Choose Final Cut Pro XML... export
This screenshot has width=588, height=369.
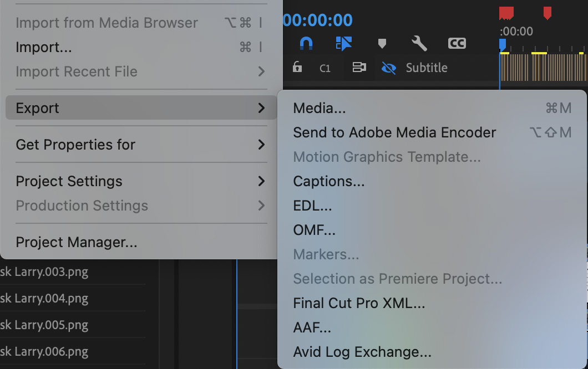coord(359,303)
